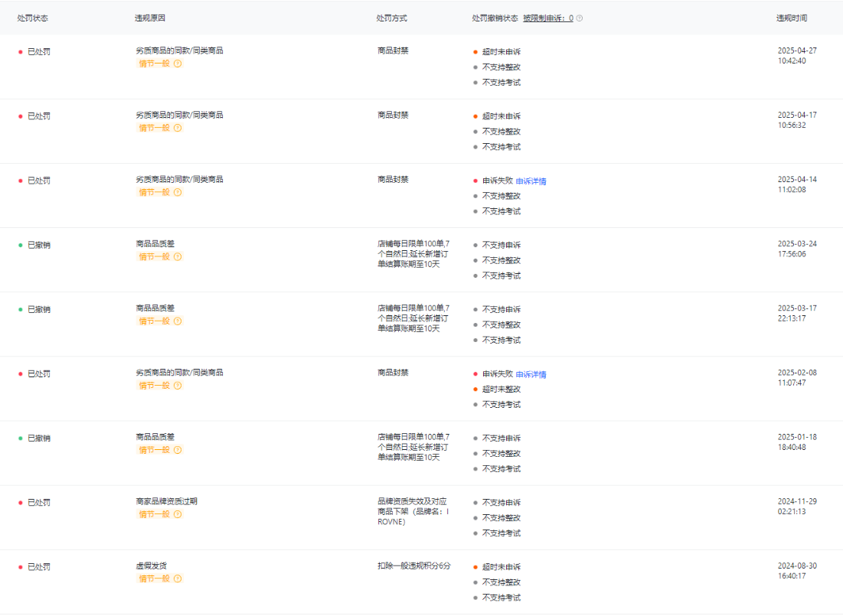Screen dimensions: 843x616
Task: Click help icon beside 被限制申诉 in header
Action: tap(580, 18)
